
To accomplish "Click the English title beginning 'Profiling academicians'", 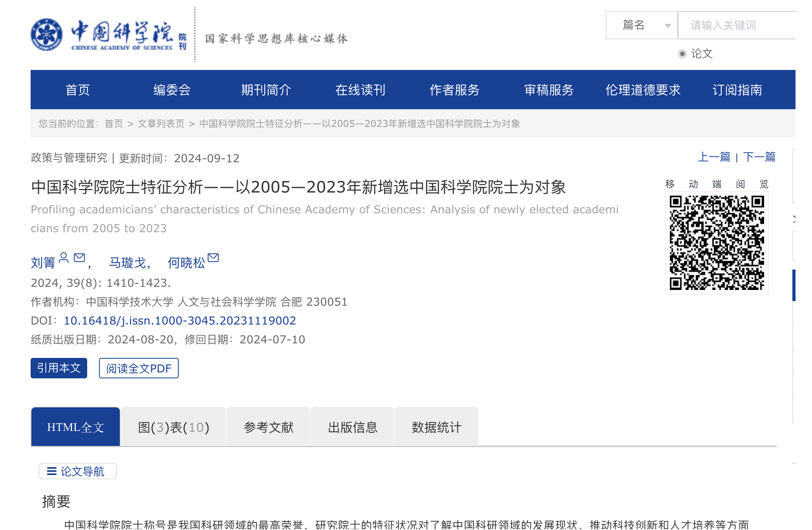I will click(325, 219).
